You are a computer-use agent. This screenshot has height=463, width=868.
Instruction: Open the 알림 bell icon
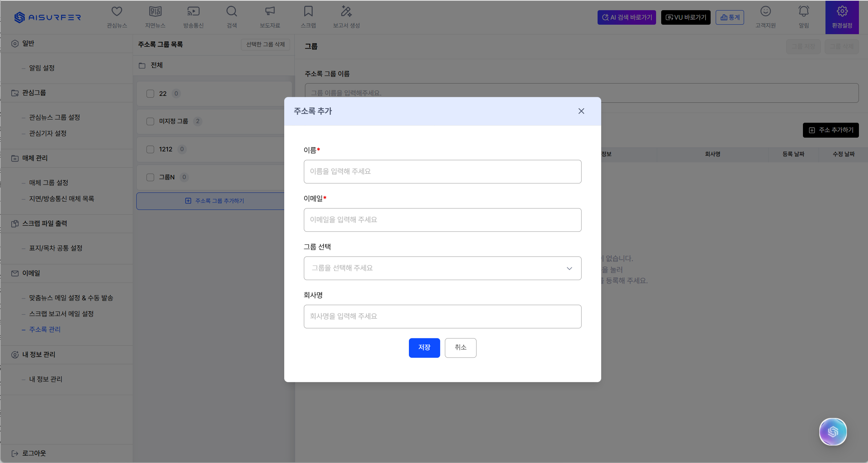click(804, 12)
